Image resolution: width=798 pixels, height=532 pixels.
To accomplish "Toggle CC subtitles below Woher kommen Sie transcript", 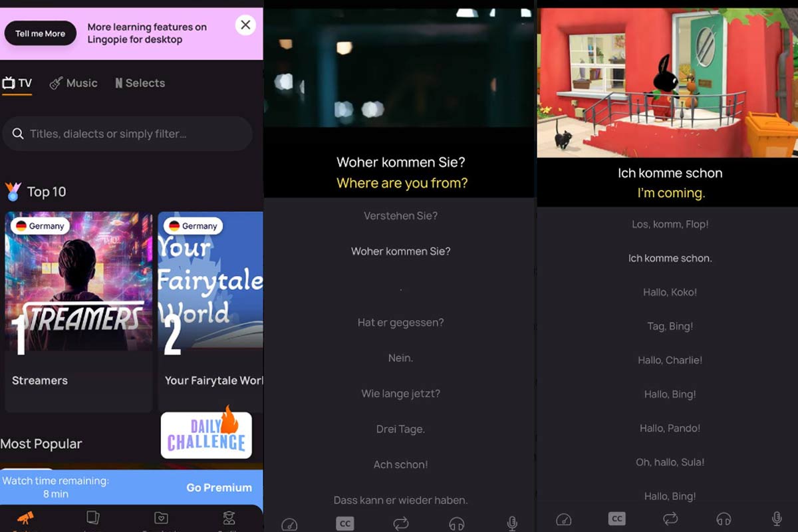I will click(x=344, y=524).
